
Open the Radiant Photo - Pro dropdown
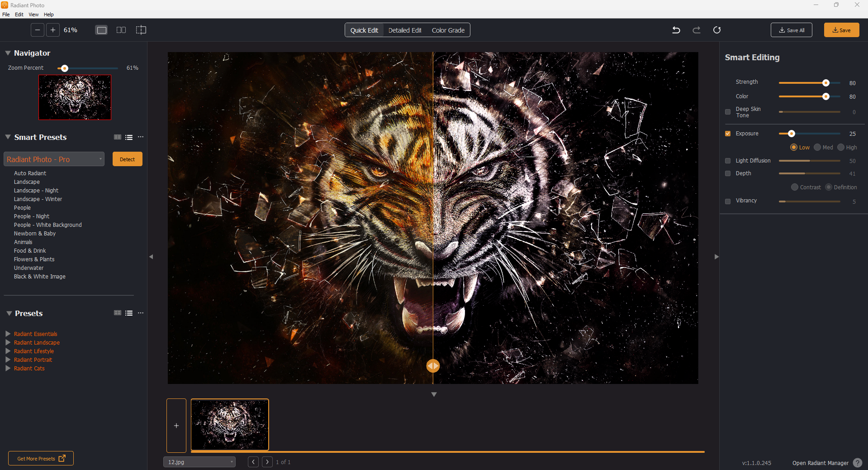pos(54,159)
